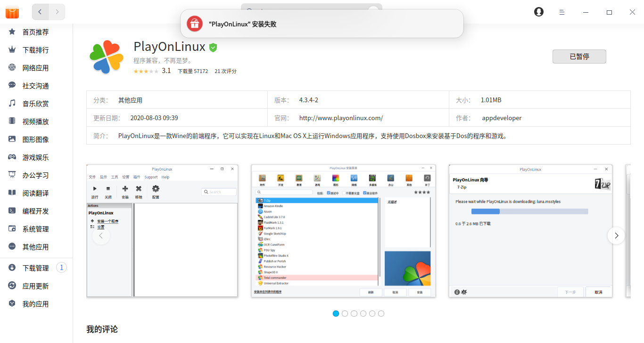Open 我的应用 my apps
Image resolution: width=644 pixels, height=343 pixels.
coord(36,304)
